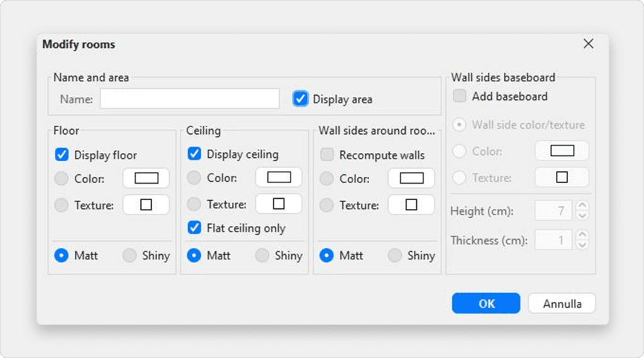Select Shiny finish for the Ceiling
This screenshot has height=358, width=644.
coord(262,255)
